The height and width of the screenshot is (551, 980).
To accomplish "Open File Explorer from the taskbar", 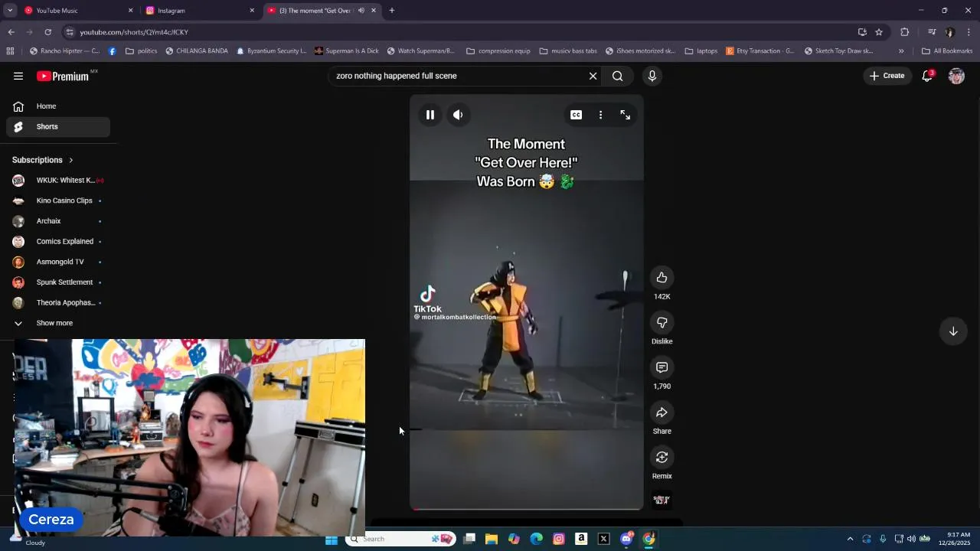I will 492,539.
